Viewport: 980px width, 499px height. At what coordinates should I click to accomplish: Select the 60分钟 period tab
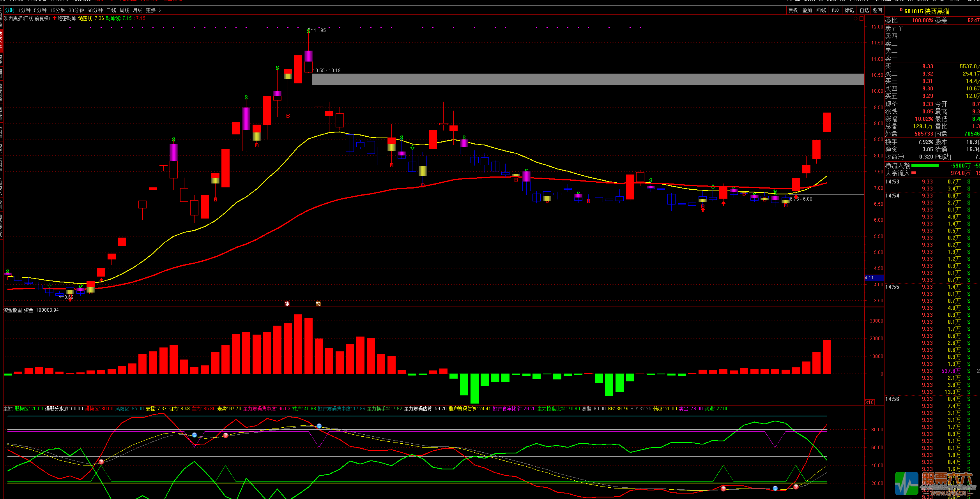click(x=95, y=11)
